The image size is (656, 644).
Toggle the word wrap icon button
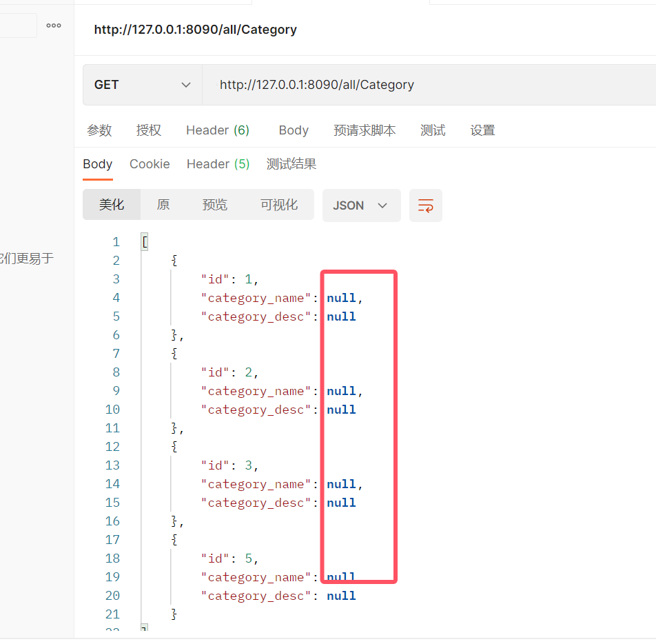[x=425, y=205]
